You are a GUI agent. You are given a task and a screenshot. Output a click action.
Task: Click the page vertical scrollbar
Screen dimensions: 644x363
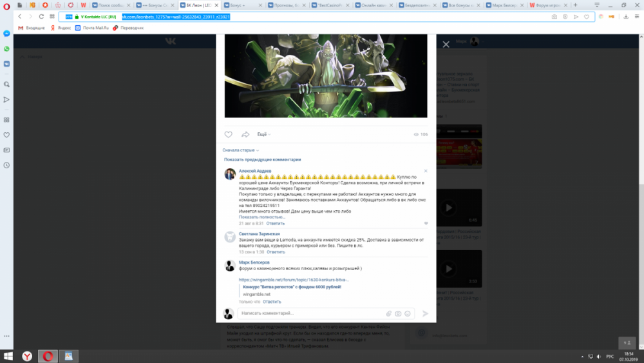tap(641, 191)
